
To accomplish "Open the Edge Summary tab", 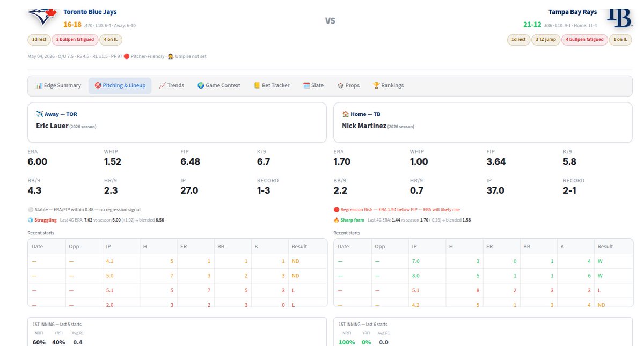I will point(58,85).
